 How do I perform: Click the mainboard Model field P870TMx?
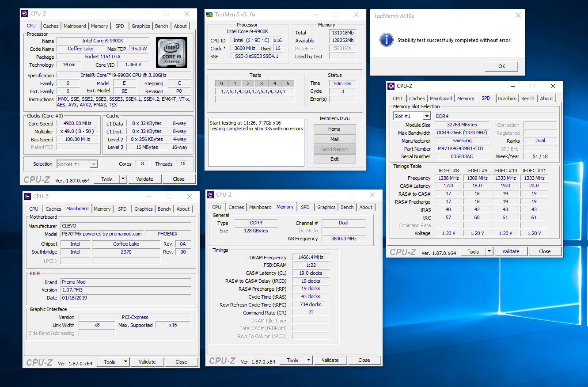[102, 234]
